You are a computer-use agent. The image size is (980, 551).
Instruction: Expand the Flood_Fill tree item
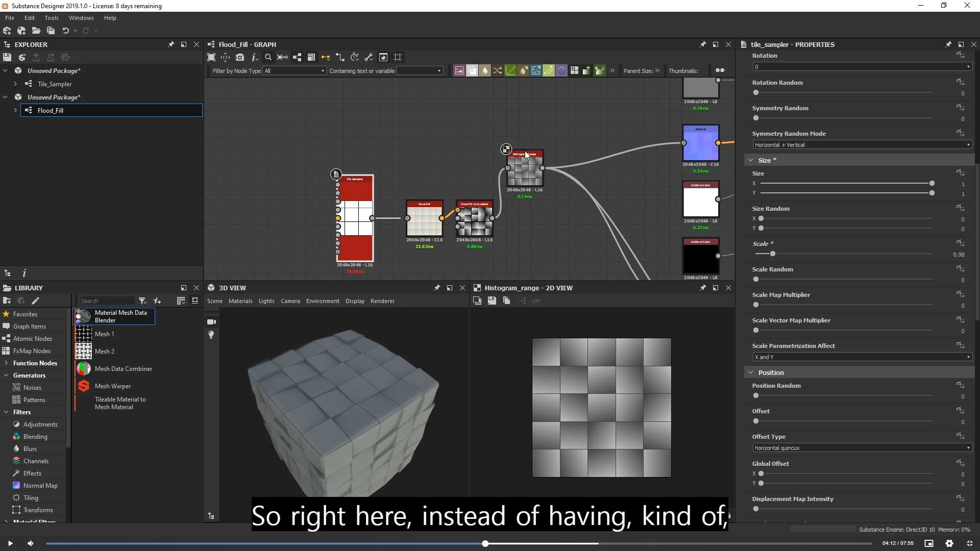coord(15,110)
